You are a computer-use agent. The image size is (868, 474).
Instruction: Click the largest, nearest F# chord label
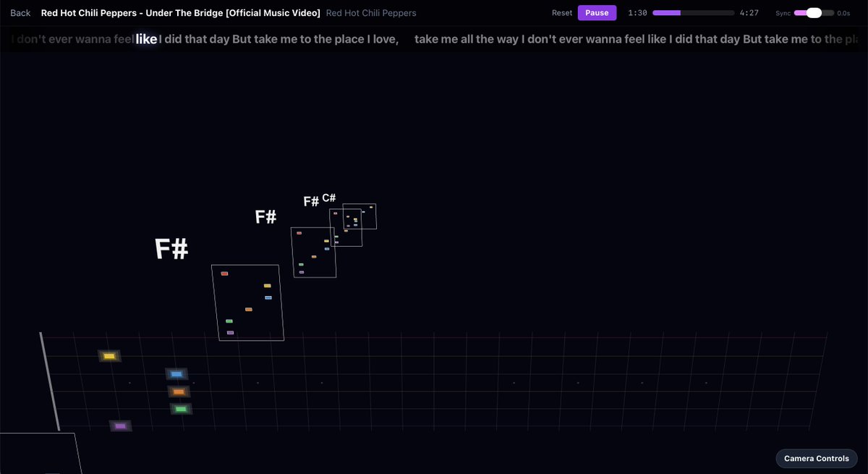click(x=171, y=249)
